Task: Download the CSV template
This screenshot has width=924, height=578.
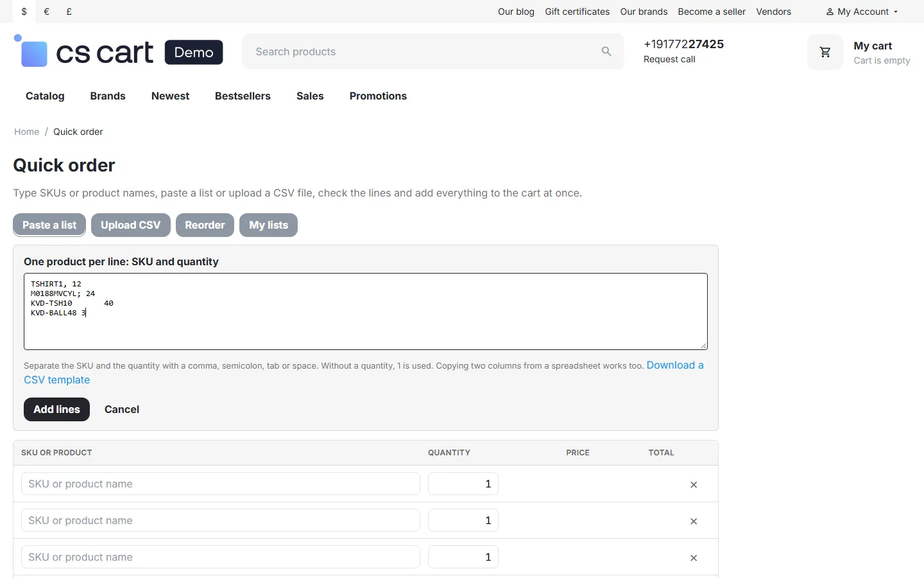Action: tap(675, 365)
